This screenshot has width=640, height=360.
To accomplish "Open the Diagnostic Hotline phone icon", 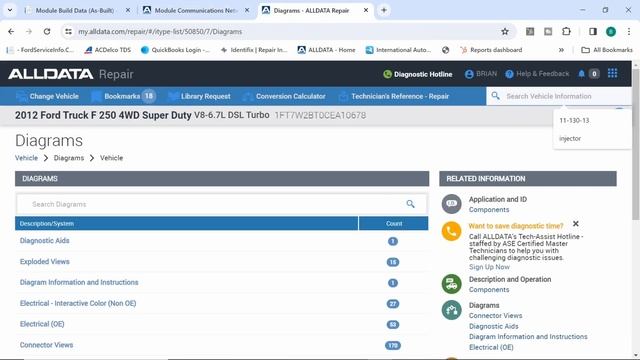I will pos(387,74).
